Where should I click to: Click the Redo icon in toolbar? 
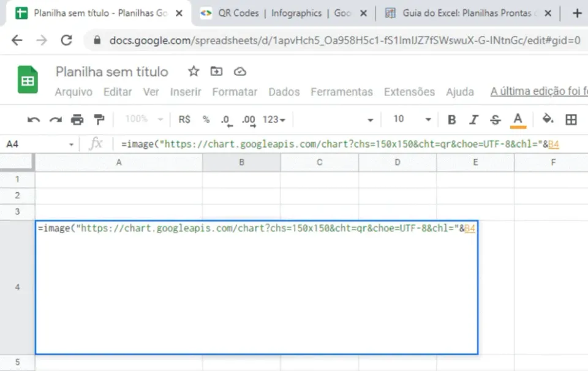56,120
